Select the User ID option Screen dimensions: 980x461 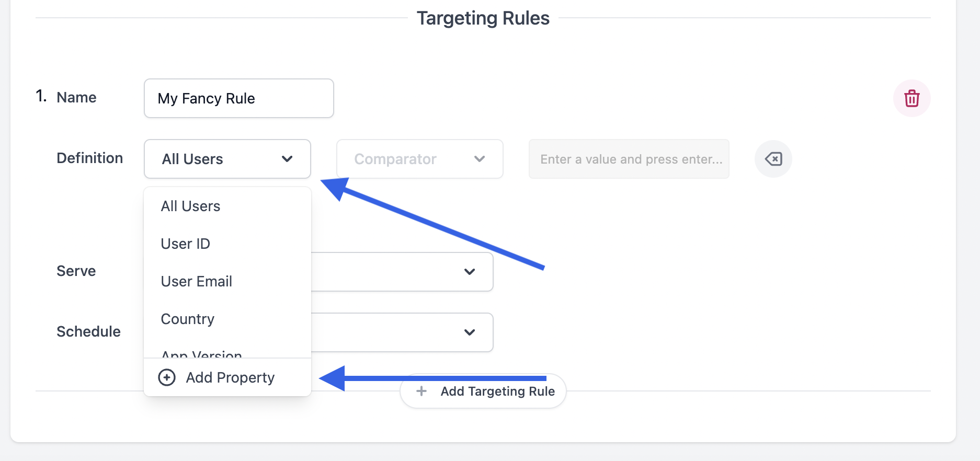[x=186, y=244]
